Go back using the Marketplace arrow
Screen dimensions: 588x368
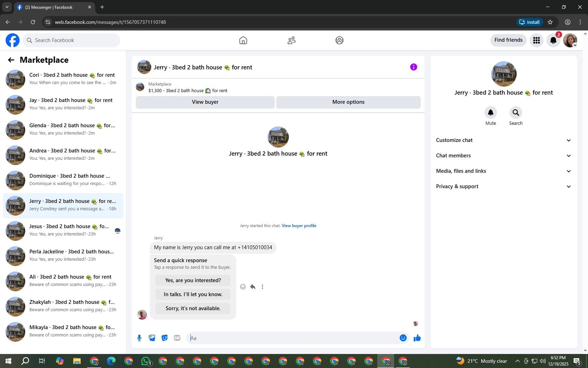coord(11,60)
